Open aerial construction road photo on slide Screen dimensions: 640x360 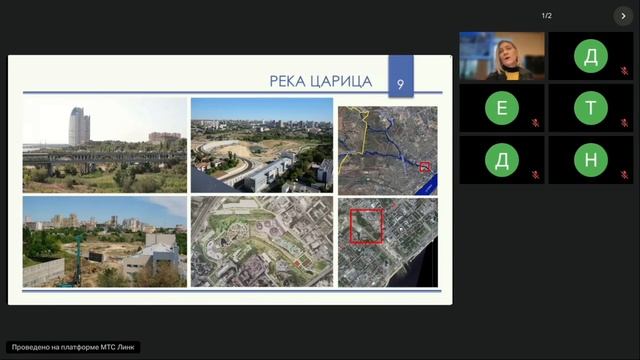point(262,145)
